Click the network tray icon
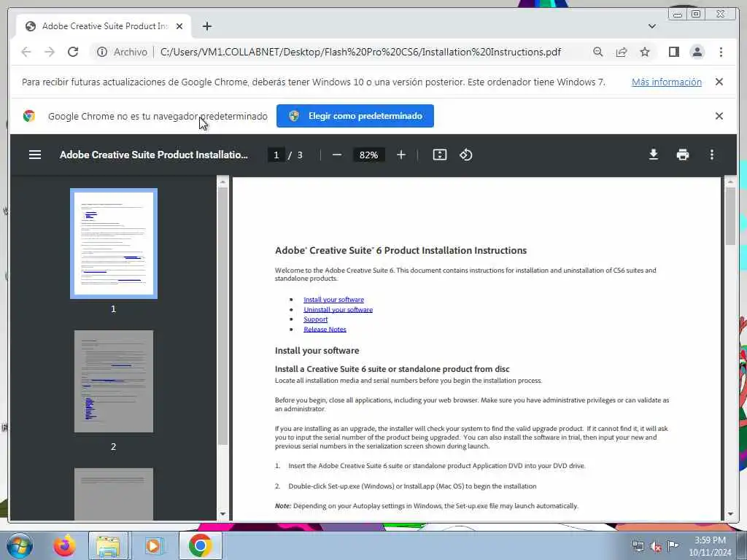The image size is (747, 560). [638, 546]
